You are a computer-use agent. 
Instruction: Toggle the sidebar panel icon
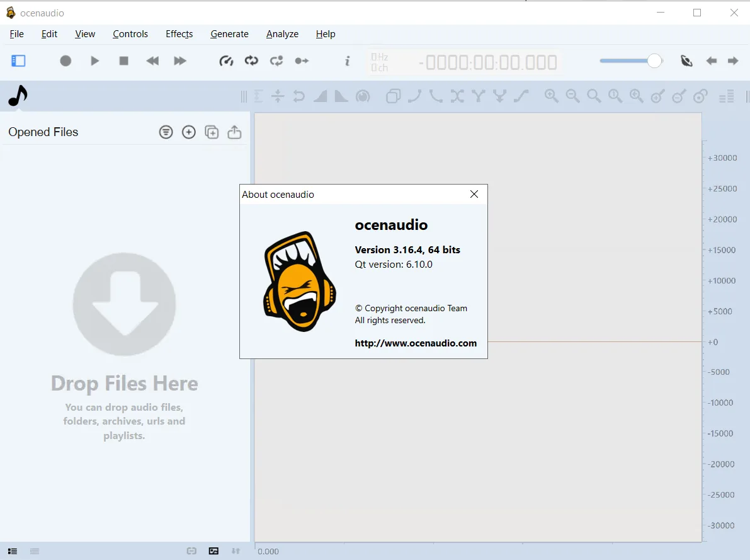[x=18, y=60]
